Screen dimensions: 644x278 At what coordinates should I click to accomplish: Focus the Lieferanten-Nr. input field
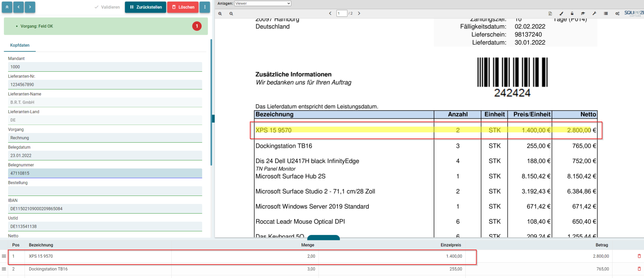coord(105,84)
